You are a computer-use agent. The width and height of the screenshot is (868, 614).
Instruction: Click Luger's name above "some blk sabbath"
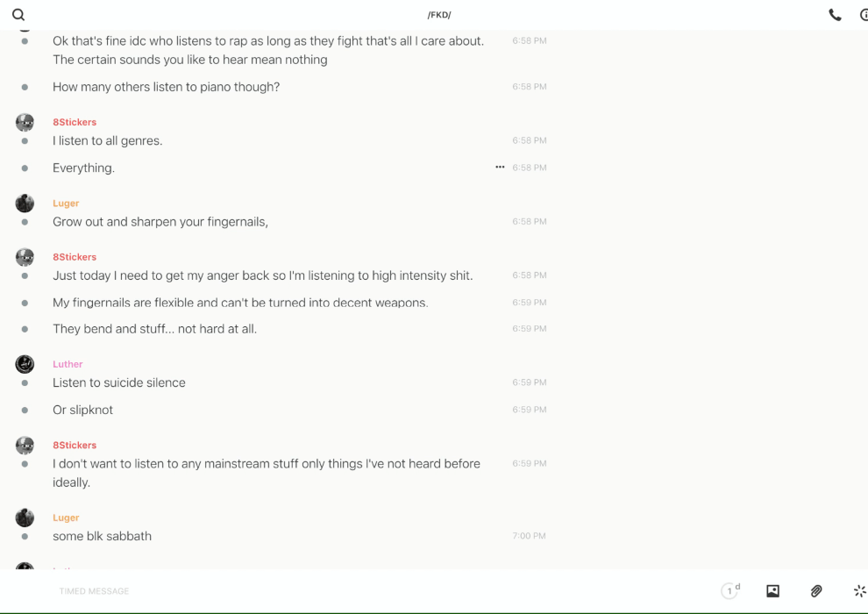(x=66, y=518)
